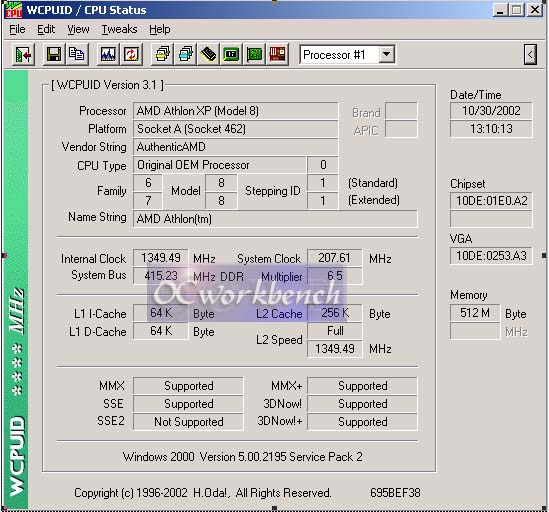The height and width of the screenshot is (512, 549).
Task: Click the cyan stacked windows icon
Action: pyautogui.click(x=185, y=54)
